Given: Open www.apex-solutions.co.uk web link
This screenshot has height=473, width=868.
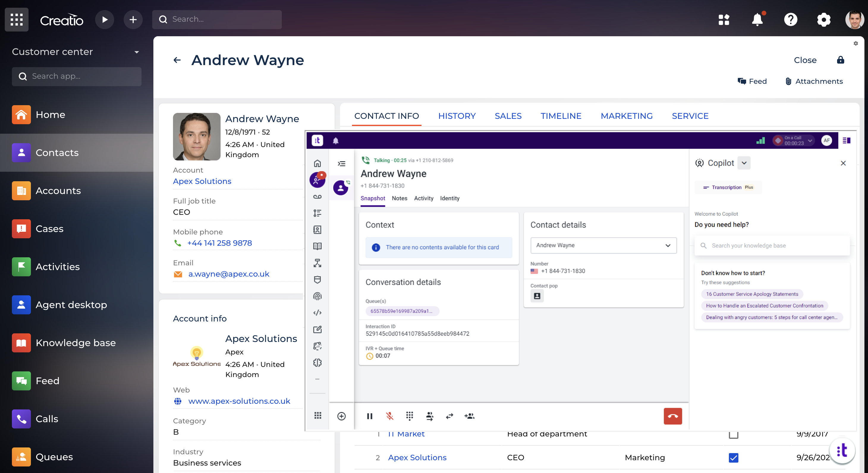Looking at the screenshot, I should point(239,401).
